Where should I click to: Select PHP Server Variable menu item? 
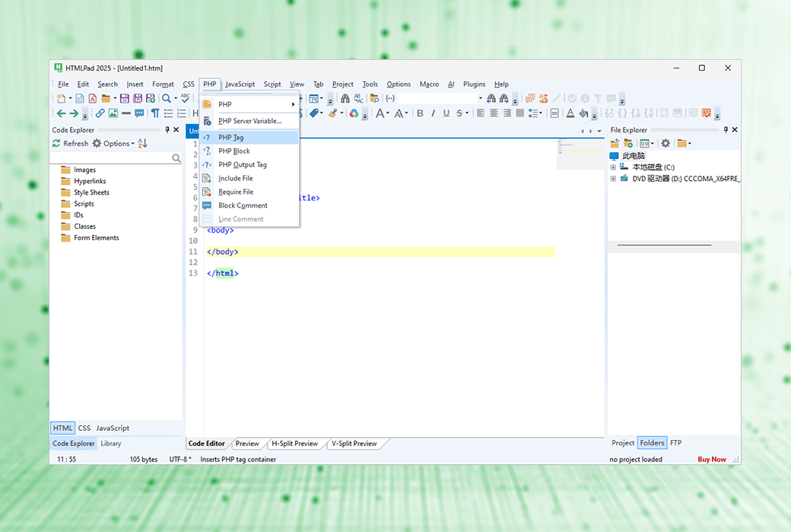tap(249, 121)
